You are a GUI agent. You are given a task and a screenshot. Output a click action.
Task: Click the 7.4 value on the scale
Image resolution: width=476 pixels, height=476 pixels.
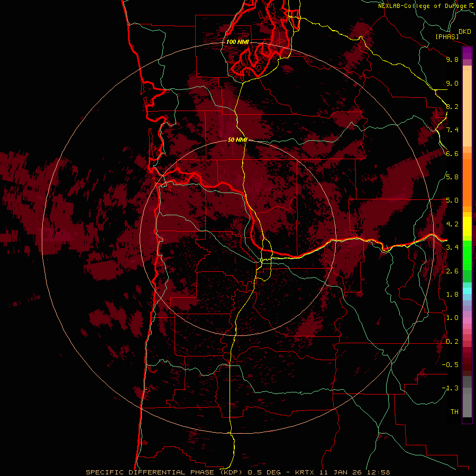452,130
